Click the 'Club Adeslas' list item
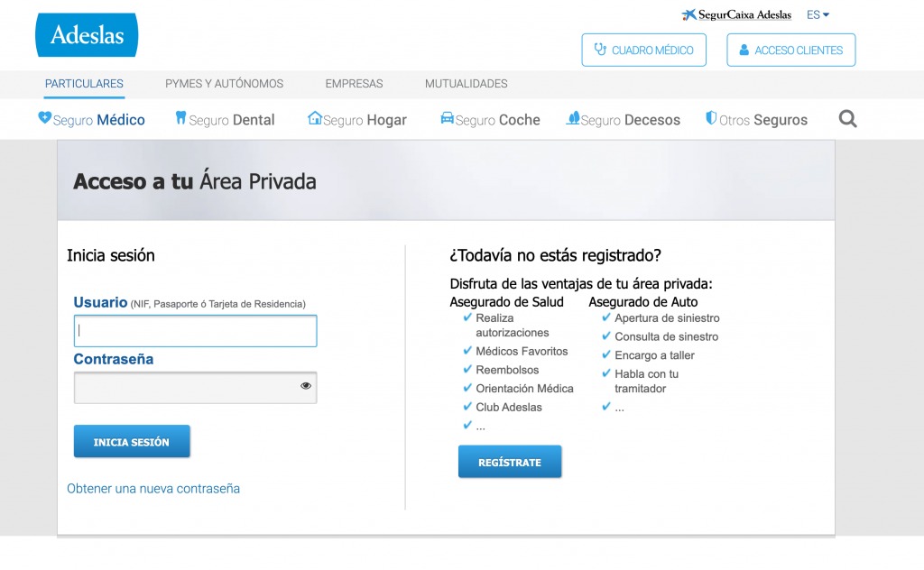This screenshot has height=570, width=924. click(x=509, y=408)
